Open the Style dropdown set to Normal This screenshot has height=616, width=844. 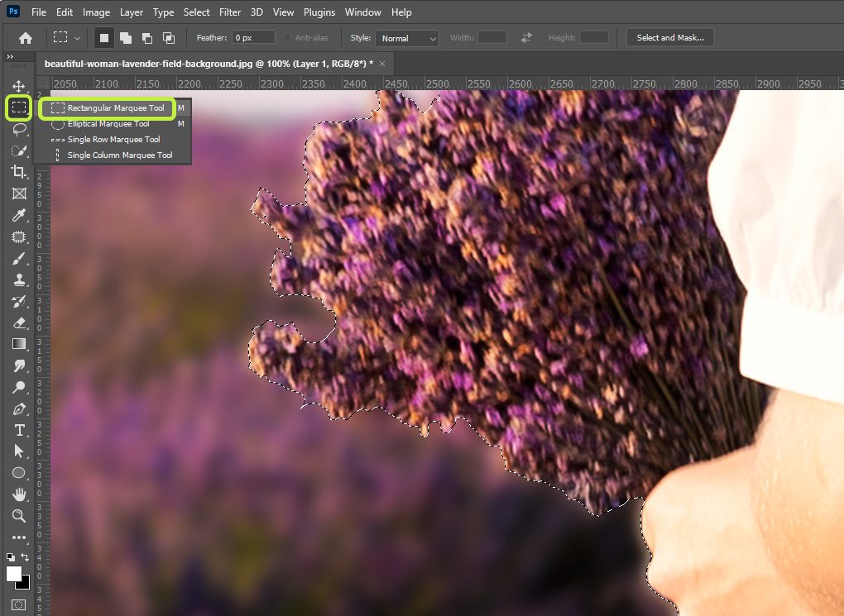(x=407, y=38)
